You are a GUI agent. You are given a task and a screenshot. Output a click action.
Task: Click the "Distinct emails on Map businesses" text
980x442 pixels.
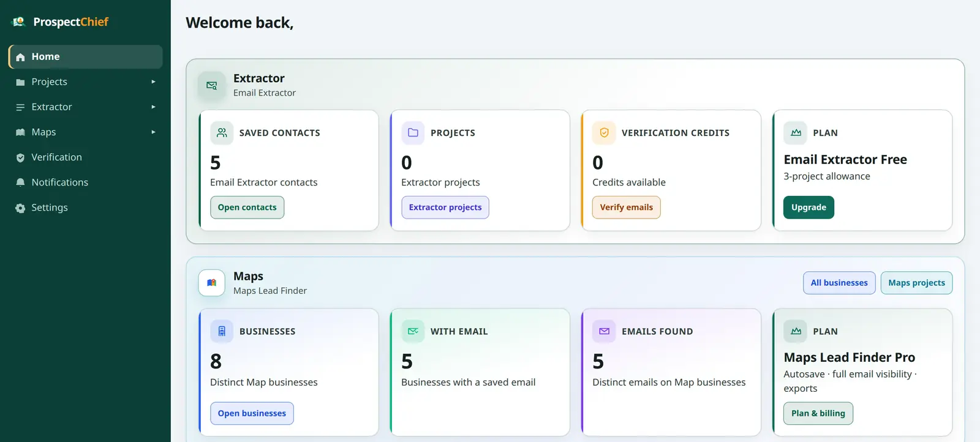pyautogui.click(x=669, y=383)
